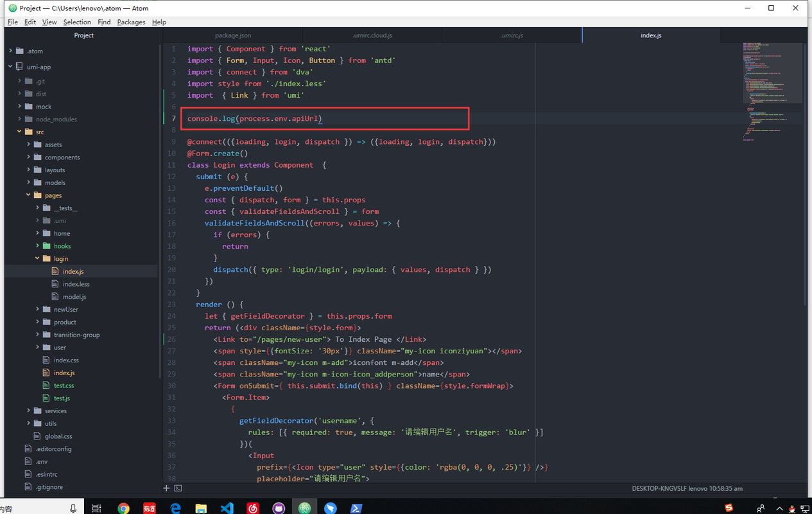
Task: Select the index.js editor tab
Action: (651, 35)
